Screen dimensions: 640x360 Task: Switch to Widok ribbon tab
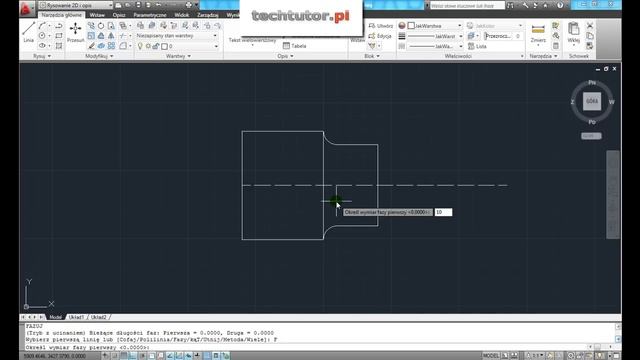182,15
